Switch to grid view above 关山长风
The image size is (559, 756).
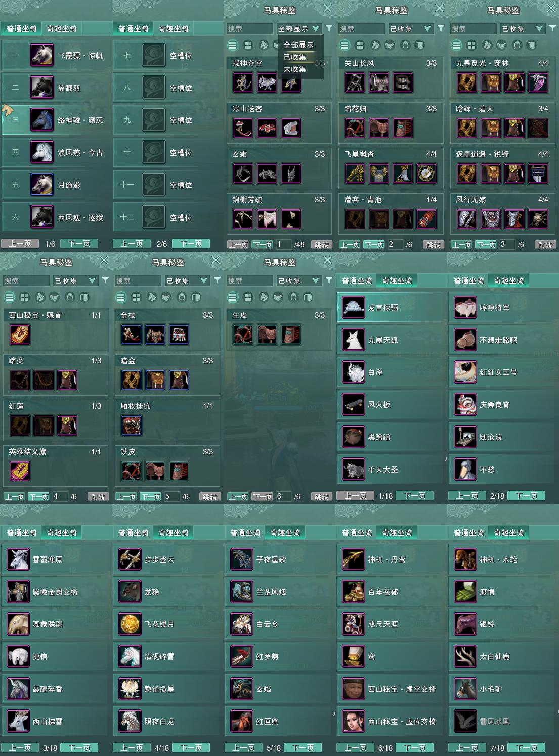[x=360, y=45]
